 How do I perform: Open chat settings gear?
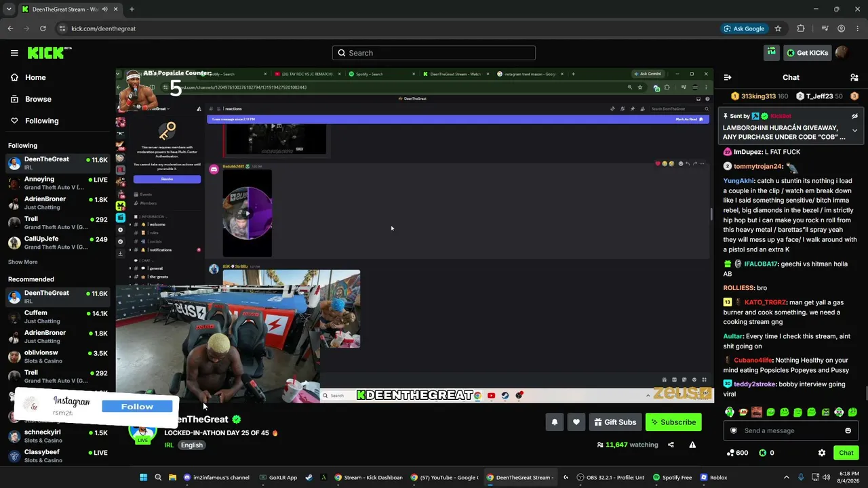(822, 453)
